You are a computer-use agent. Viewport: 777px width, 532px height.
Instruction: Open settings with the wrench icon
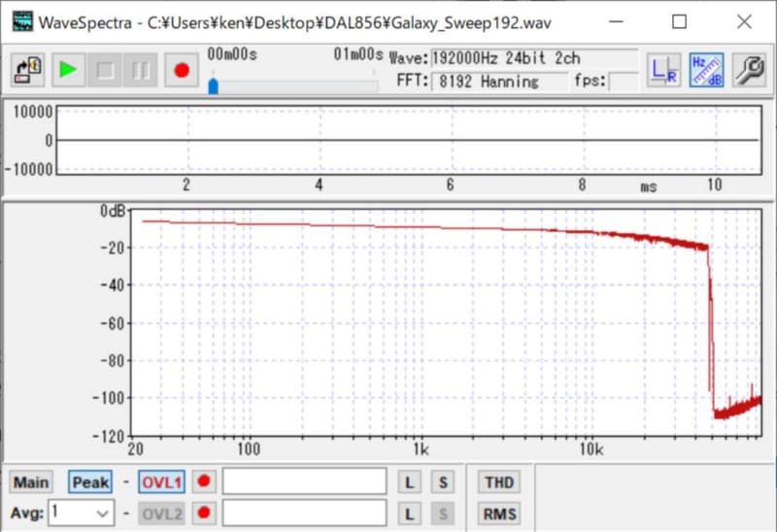click(x=749, y=70)
